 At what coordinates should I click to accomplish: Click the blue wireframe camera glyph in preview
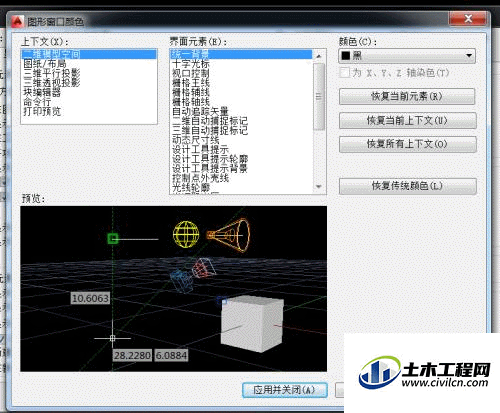[x=182, y=282]
